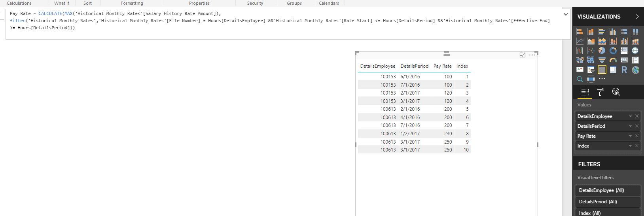Sort by DetailsPeriod column header
The image size is (644, 216).
[414, 66]
